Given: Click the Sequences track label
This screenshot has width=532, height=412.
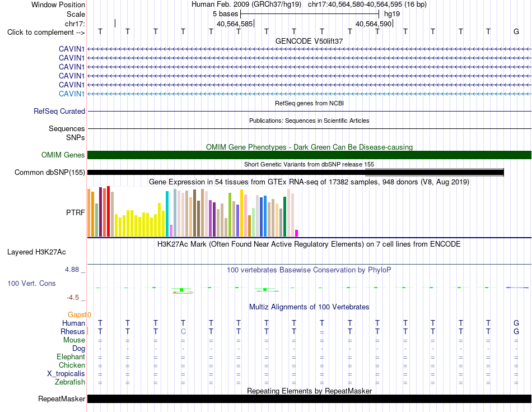Looking at the screenshot, I should (67, 128).
